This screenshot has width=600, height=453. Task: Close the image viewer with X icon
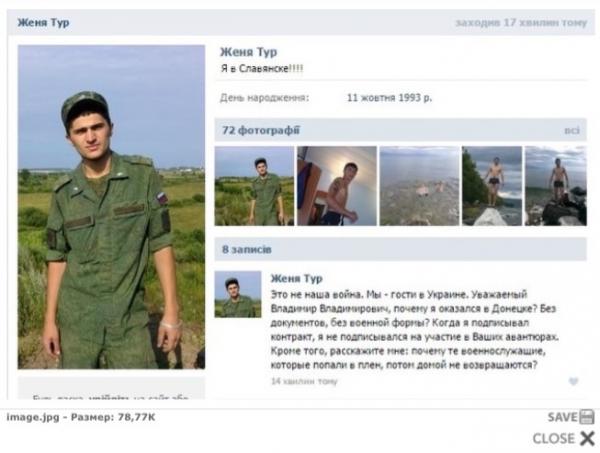587,438
